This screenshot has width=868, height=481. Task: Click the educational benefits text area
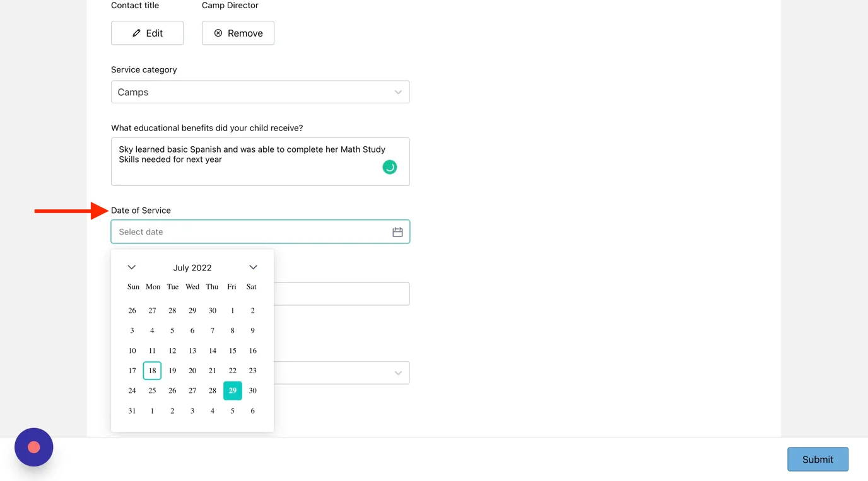(260, 161)
